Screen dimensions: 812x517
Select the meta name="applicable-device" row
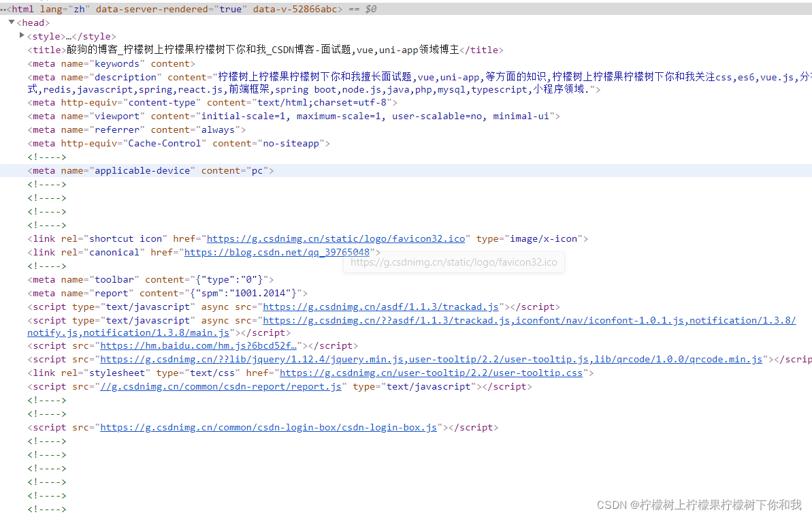tap(406, 171)
